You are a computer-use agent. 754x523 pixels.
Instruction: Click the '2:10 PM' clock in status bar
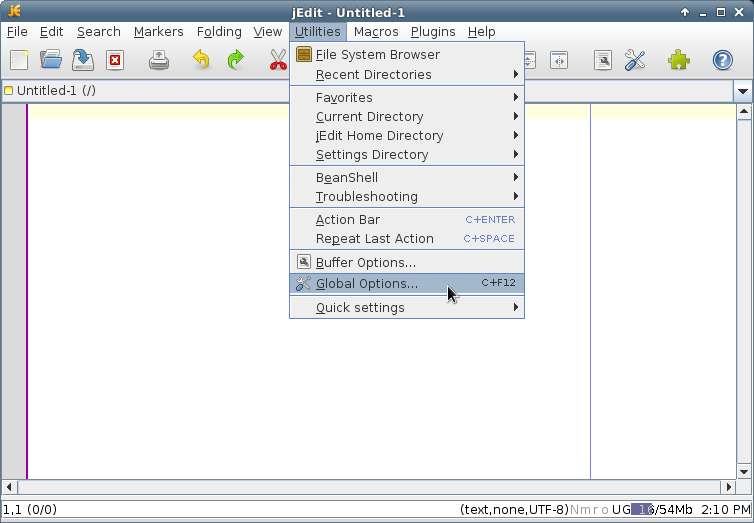pyautogui.click(x=725, y=510)
